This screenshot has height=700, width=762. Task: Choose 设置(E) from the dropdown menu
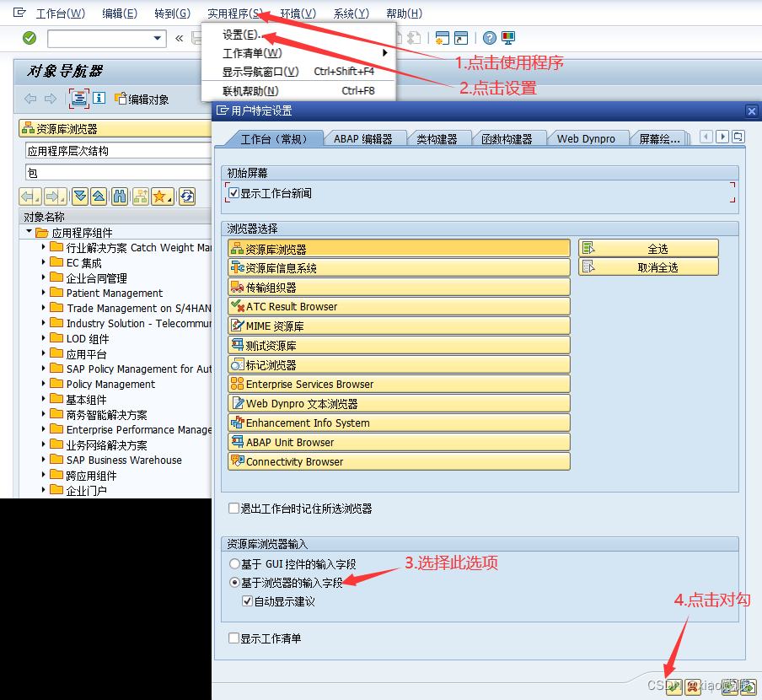coord(299,35)
